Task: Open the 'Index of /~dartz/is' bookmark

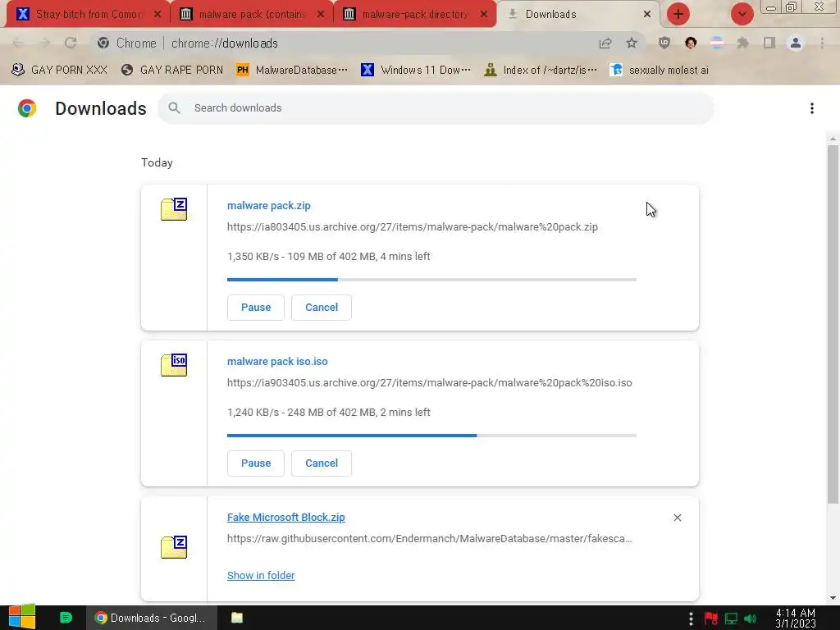Action: 541,70
